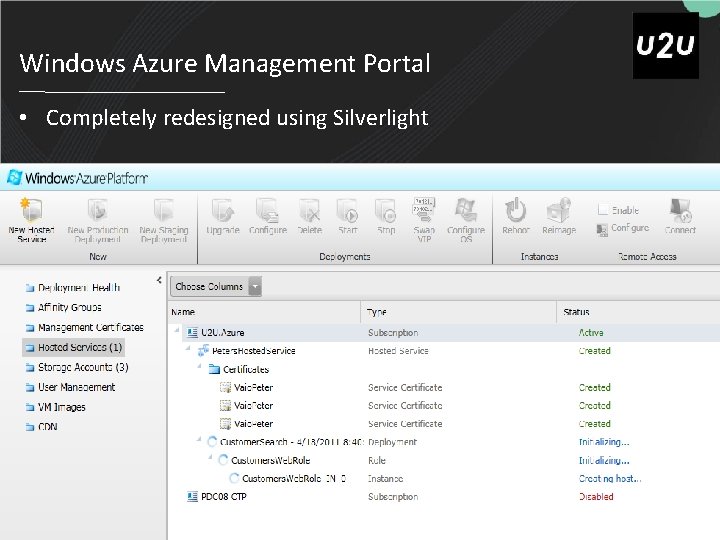Click the Reboot instance icon

click(516, 210)
